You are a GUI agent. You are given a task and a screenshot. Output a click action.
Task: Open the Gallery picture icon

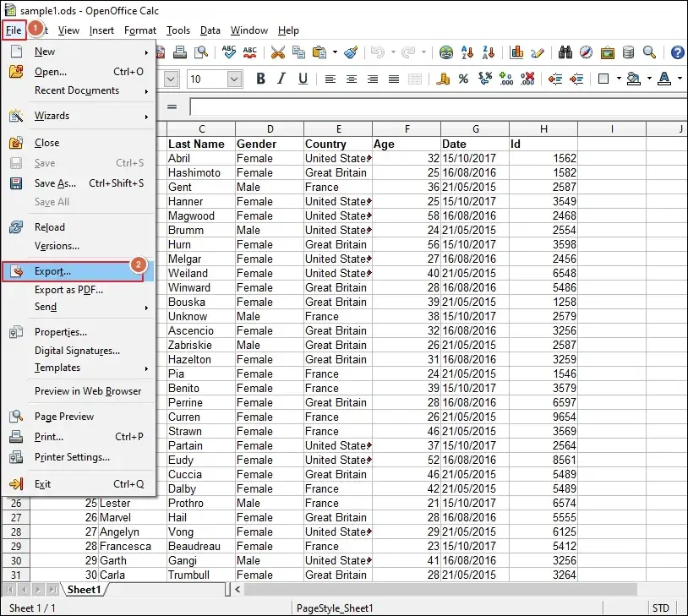click(607, 52)
